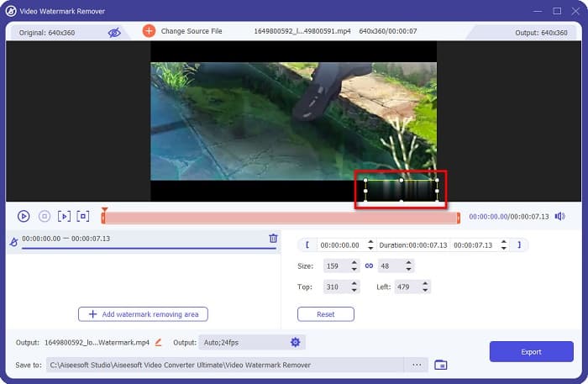Export the video
Screen dimensions: 588x384
coord(532,352)
